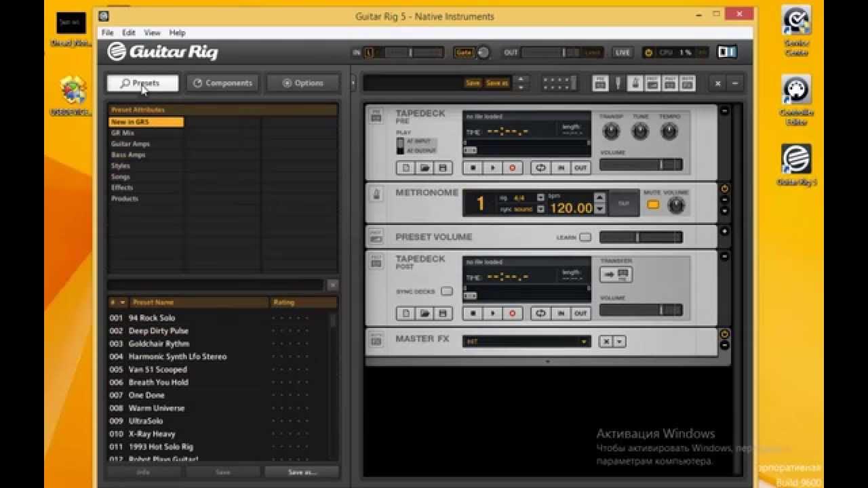Open the Edit menu
The width and height of the screenshot is (868, 488).
coord(129,33)
